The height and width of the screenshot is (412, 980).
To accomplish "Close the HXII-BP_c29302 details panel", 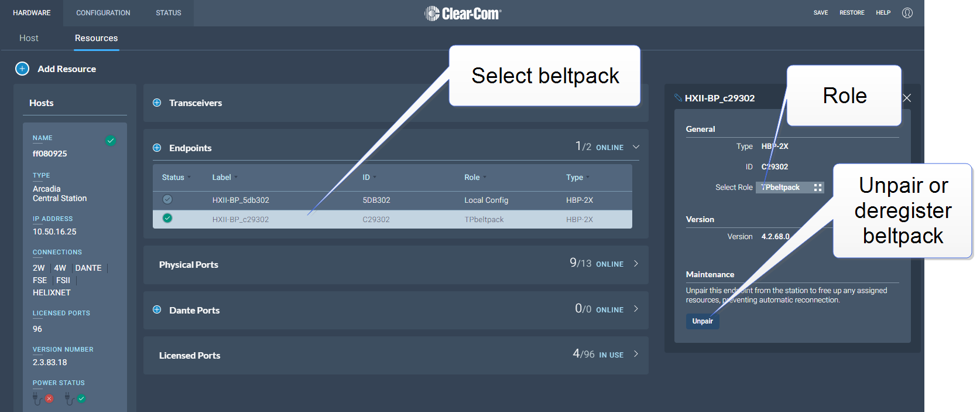I will pyautogui.click(x=906, y=98).
